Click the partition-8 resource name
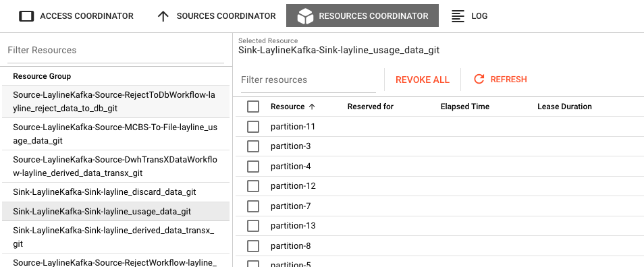The width and height of the screenshot is (644, 267). 290,246
